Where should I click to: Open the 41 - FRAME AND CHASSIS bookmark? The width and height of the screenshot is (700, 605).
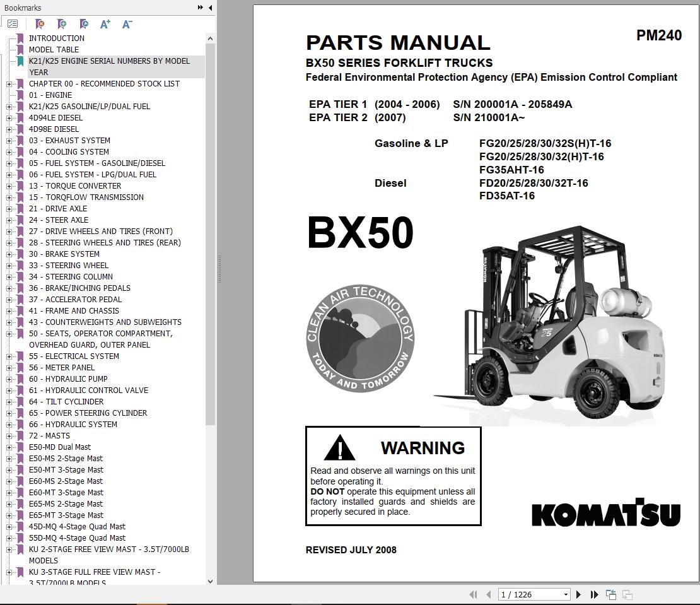tap(74, 311)
